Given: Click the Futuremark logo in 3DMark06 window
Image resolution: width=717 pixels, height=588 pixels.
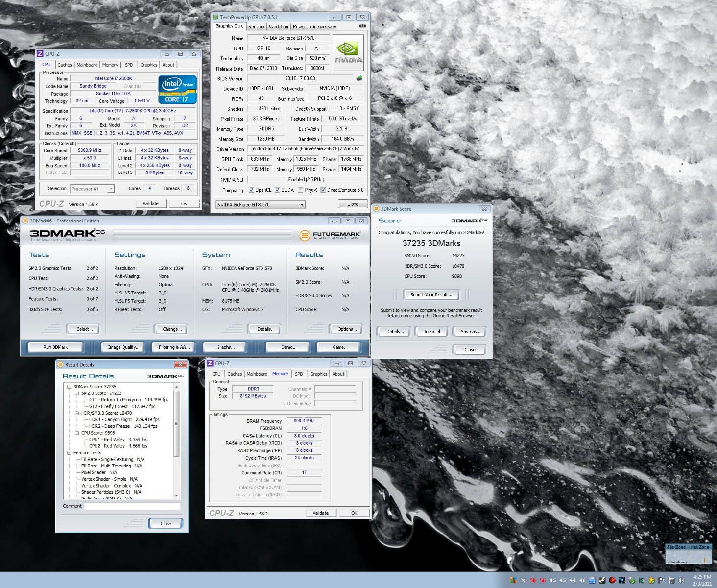Looking at the screenshot, I should point(330,235).
